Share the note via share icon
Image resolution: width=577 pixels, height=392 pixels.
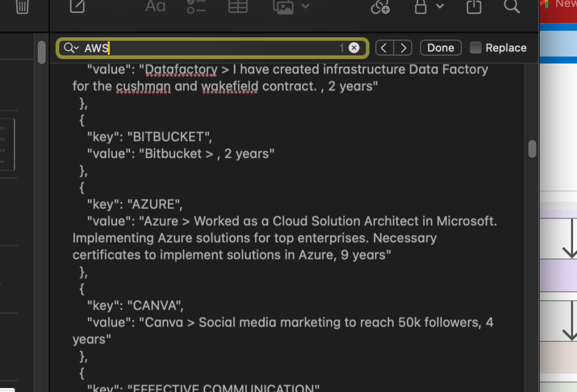pyautogui.click(x=473, y=6)
